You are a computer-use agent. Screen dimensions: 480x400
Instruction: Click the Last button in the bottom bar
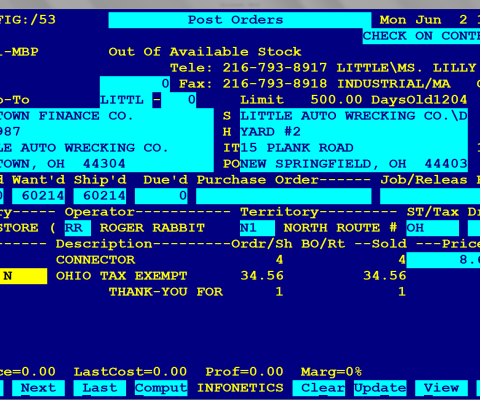point(100,388)
